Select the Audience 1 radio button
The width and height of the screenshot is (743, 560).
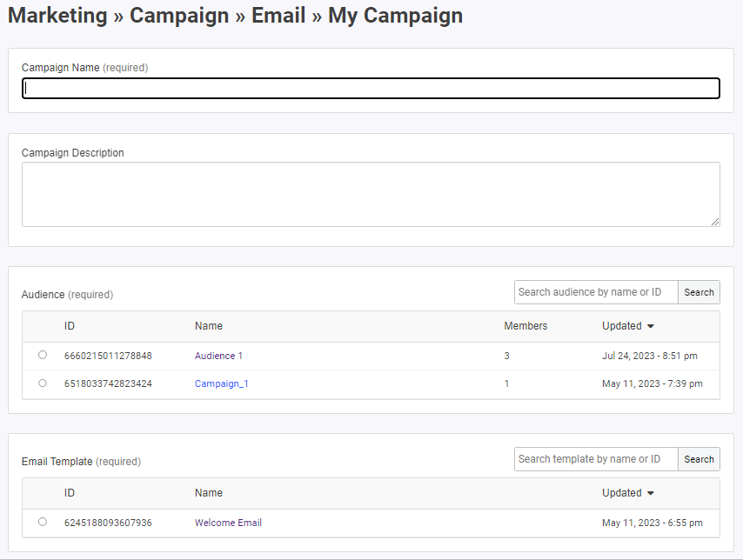click(x=43, y=355)
